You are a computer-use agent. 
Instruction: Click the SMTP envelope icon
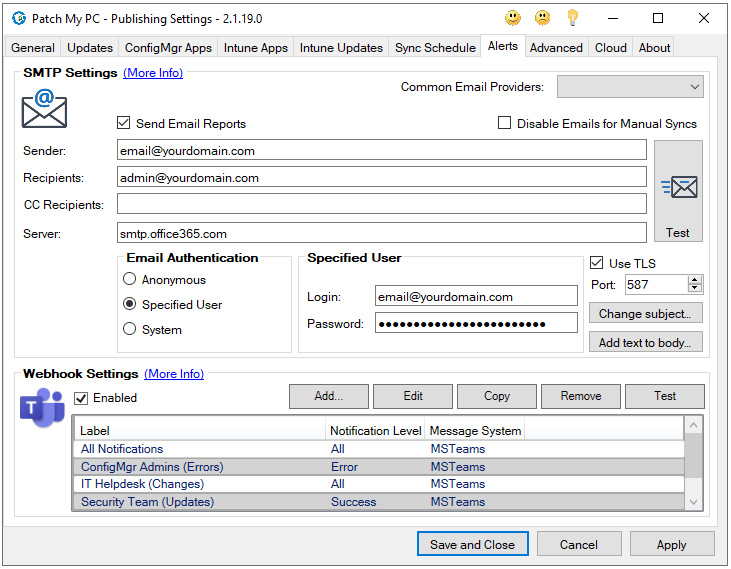coord(44,108)
